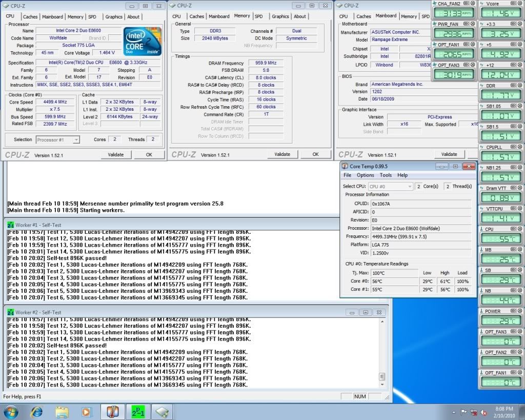Open settings icon on Vcore sensor panel

513,4
